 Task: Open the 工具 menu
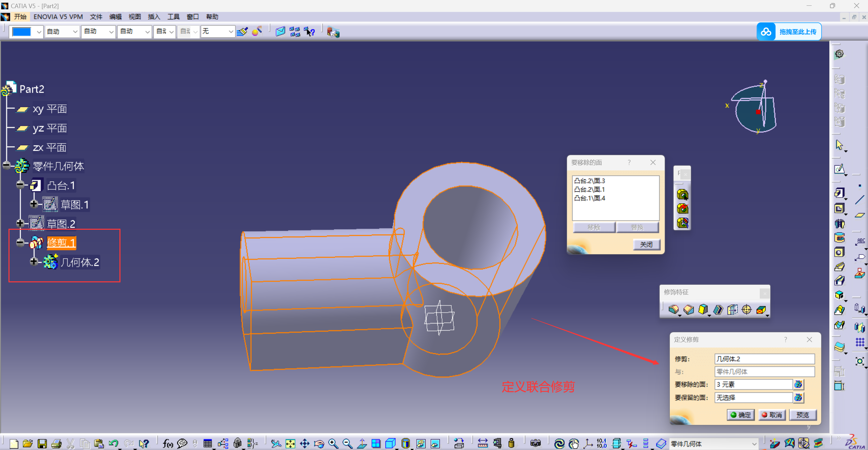(173, 17)
